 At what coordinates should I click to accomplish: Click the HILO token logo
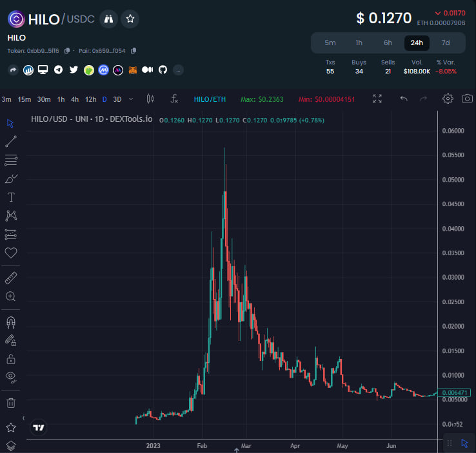[16, 19]
